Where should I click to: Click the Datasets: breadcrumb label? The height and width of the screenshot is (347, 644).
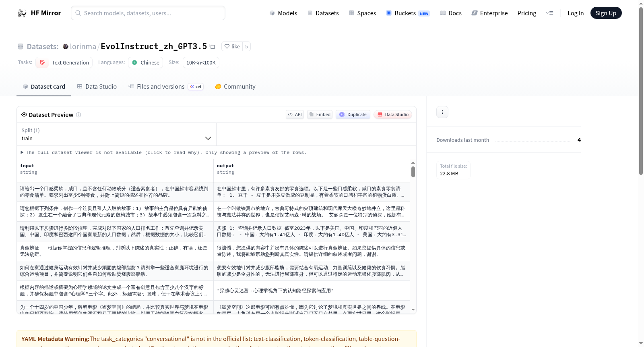click(43, 46)
